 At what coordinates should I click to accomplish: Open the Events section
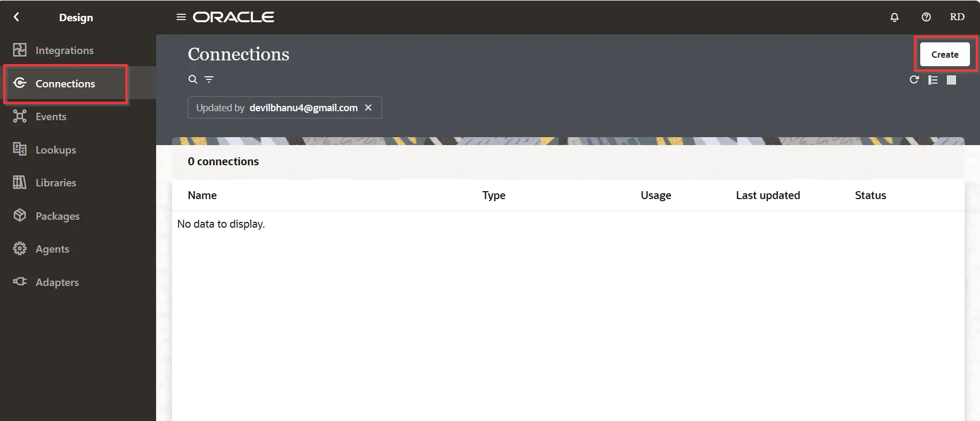51,117
